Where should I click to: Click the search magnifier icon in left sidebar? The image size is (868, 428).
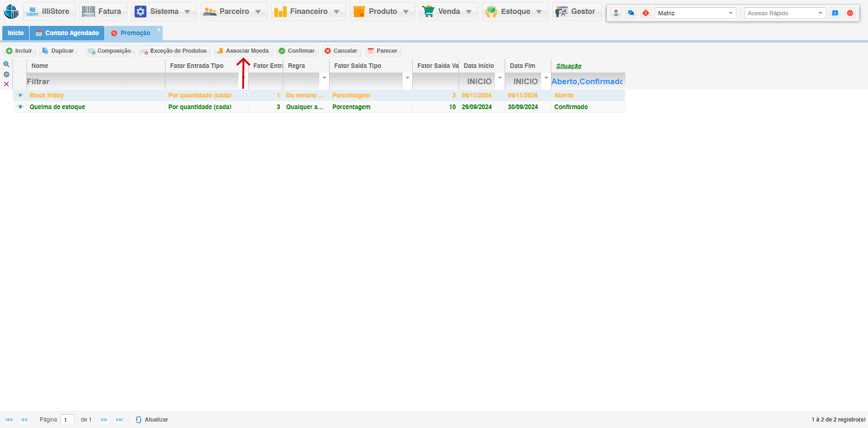pyautogui.click(x=6, y=65)
